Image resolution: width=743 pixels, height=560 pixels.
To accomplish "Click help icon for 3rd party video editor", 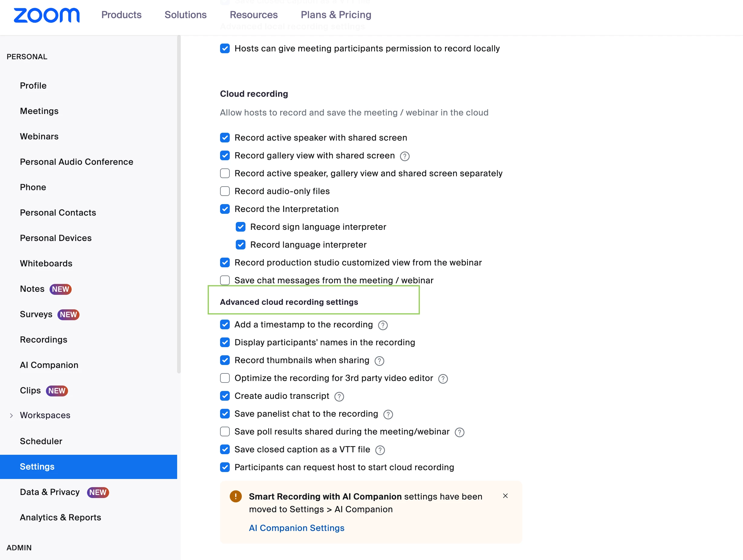I will pyautogui.click(x=443, y=379).
